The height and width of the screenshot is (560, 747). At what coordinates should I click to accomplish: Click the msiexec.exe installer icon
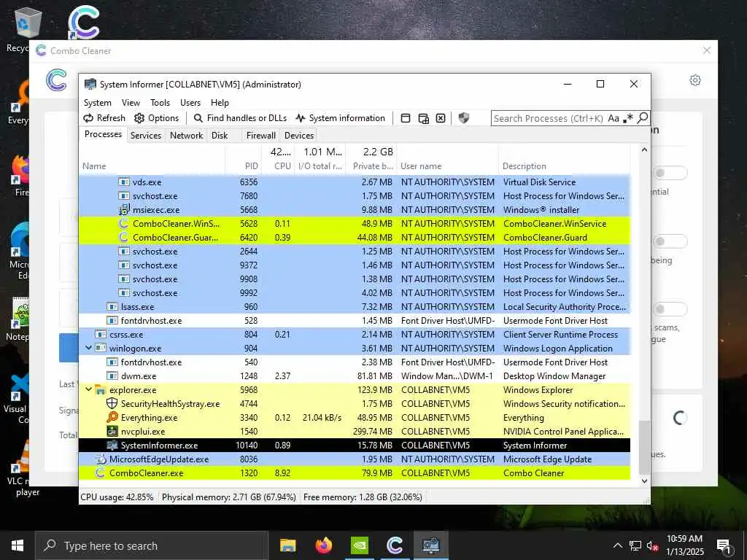coord(124,209)
